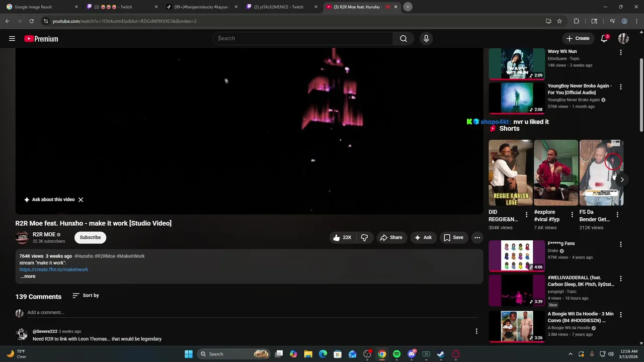Open Spotify from the taskbar
644x362 pixels.
[x=396, y=354]
